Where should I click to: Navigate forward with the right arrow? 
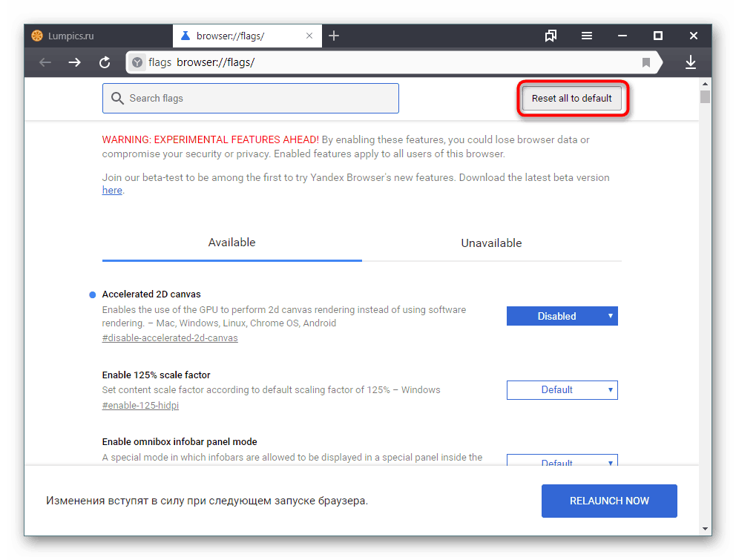tap(74, 62)
